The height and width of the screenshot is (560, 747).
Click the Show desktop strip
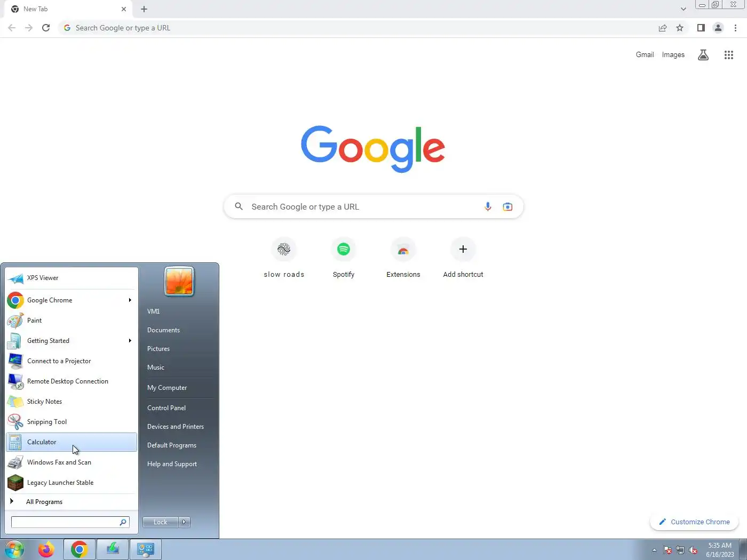point(743,549)
